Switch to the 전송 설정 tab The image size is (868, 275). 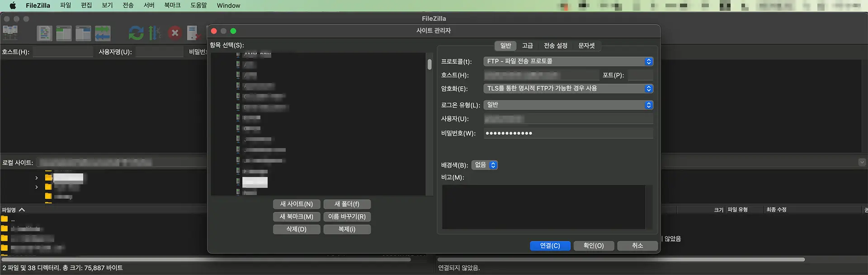point(555,46)
